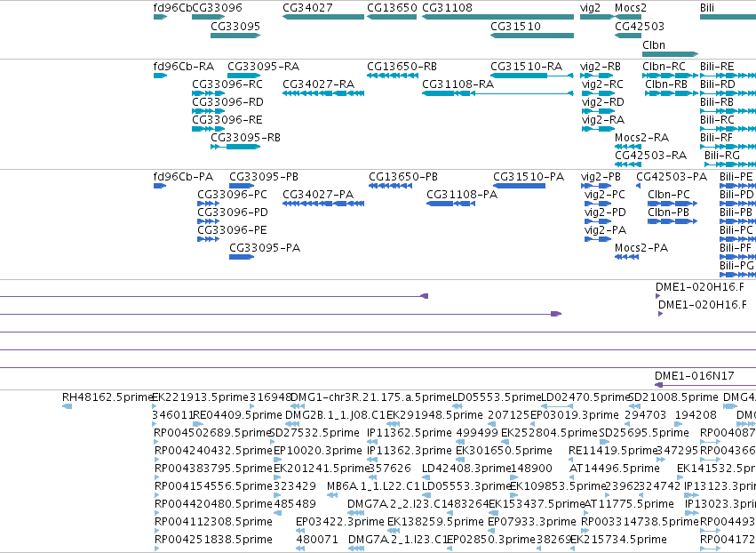Click the Mocs2 gene feature
This screenshot has height=553, width=756.
(x=628, y=17)
